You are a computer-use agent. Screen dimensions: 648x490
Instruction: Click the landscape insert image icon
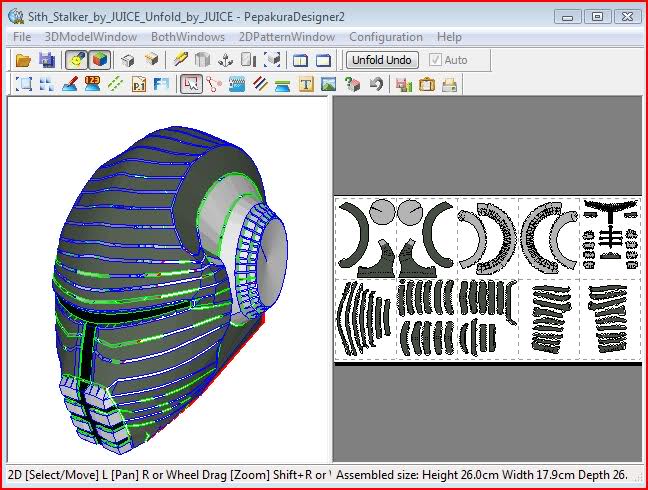pos(329,84)
